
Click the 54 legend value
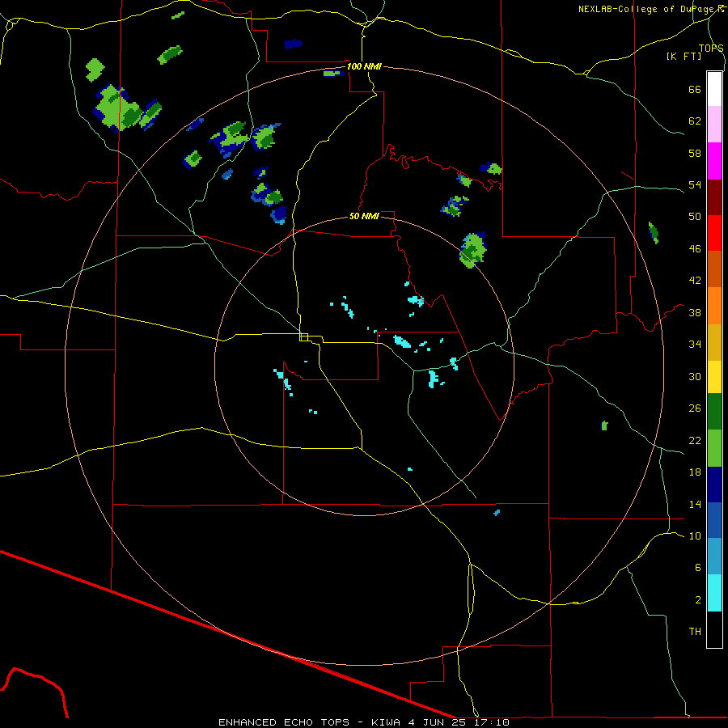(x=695, y=184)
